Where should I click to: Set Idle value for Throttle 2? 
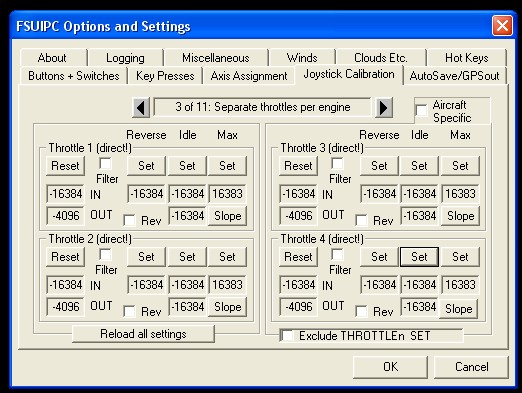[187, 257]
